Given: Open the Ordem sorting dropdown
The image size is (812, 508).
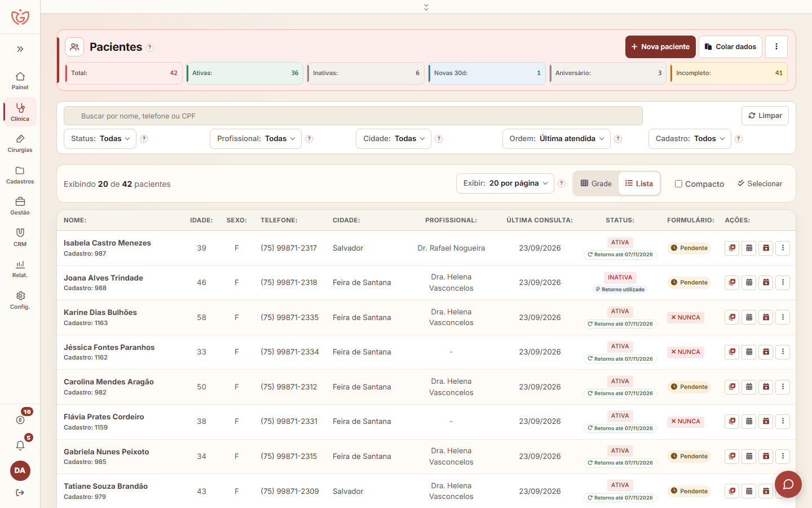Looking at the screenshot, I should (557, 139).
